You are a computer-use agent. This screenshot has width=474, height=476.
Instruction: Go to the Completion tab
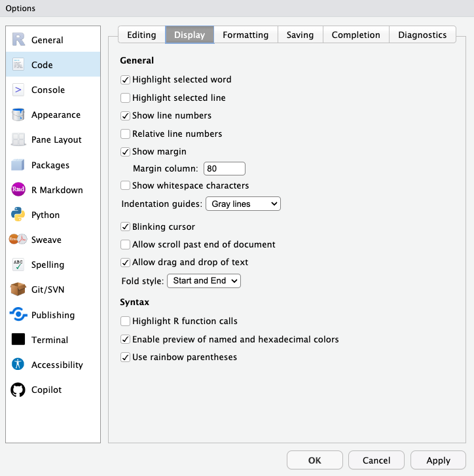(x=355, y=35)
